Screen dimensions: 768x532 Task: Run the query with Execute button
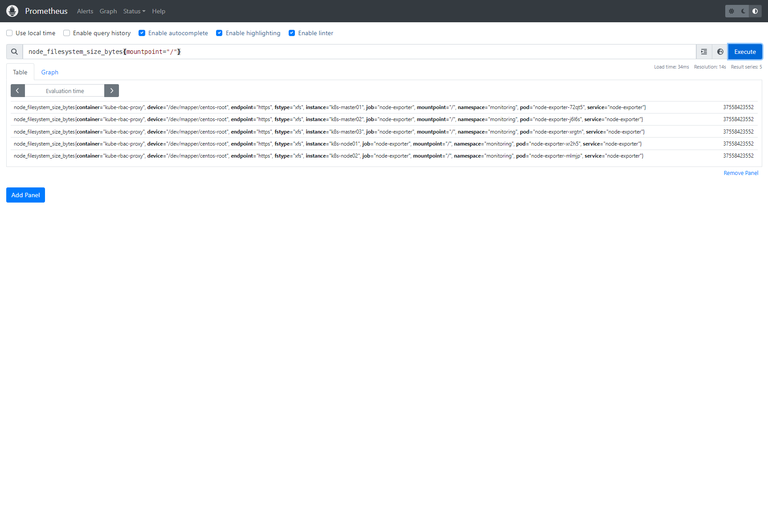coord(745,52)
